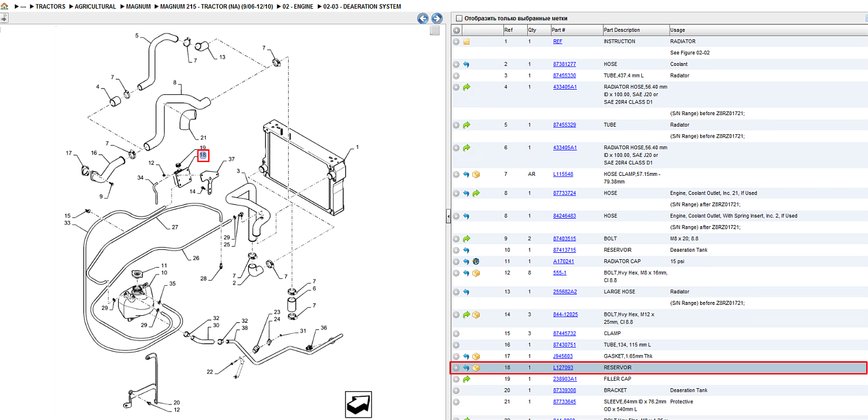Open part number link 238903A1

565,379
